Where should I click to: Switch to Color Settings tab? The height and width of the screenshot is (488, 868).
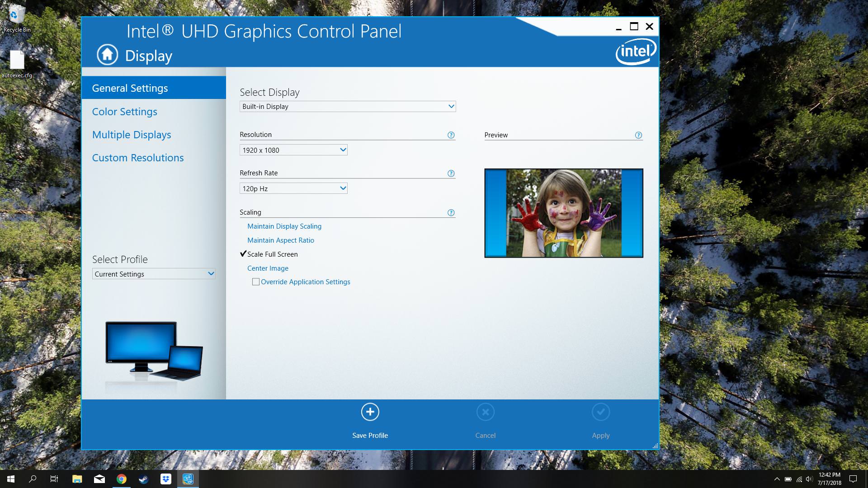point(125,112)
